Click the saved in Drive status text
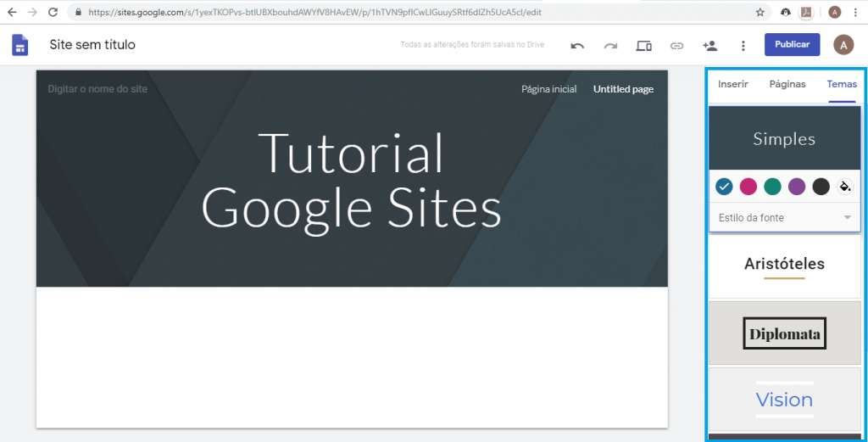868x442 pixels. [x=472, y=45]
